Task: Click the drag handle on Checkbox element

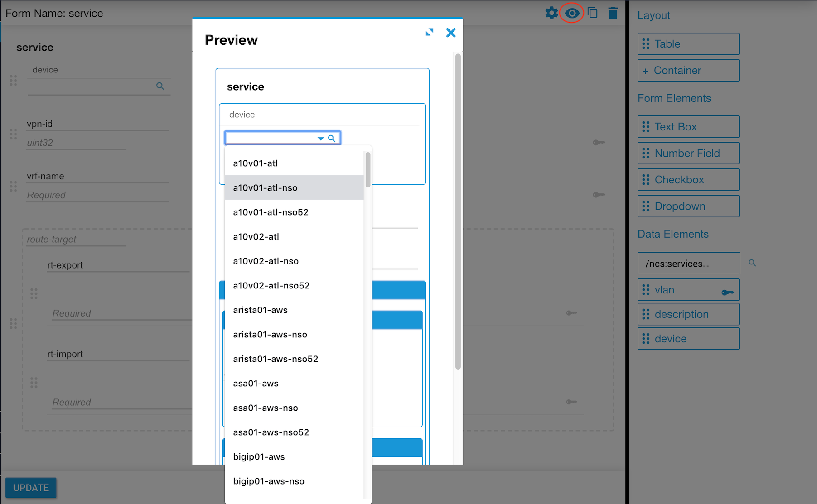Action: [646, 180]
